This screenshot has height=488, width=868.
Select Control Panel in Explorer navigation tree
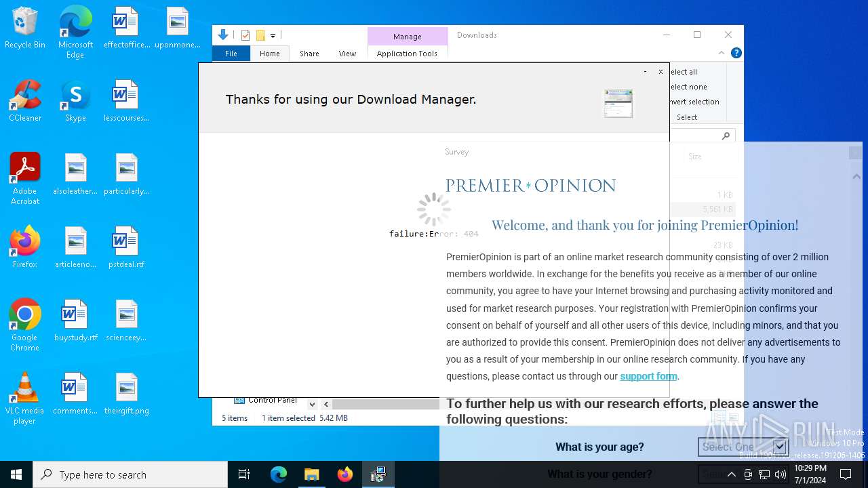273,401
